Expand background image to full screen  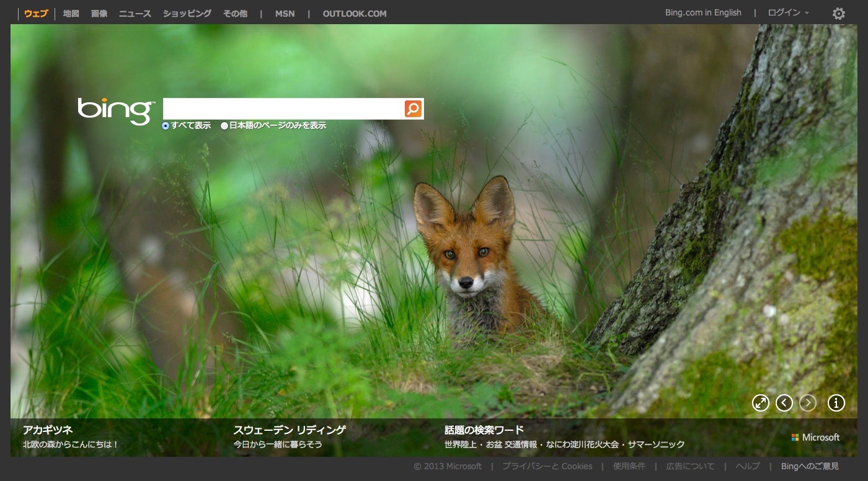point(760,403)
